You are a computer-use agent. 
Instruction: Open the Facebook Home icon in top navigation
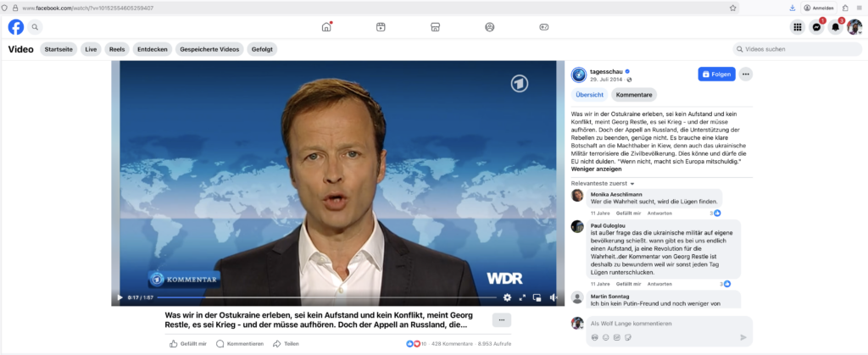click(326, 27)
